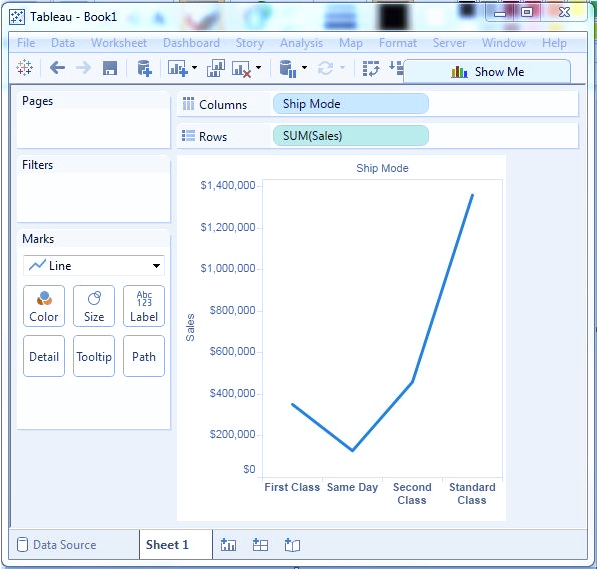The height and width of the screenshot is (569, 600).
Task: Click the Second Class axis label
Action: coord(412,494)
